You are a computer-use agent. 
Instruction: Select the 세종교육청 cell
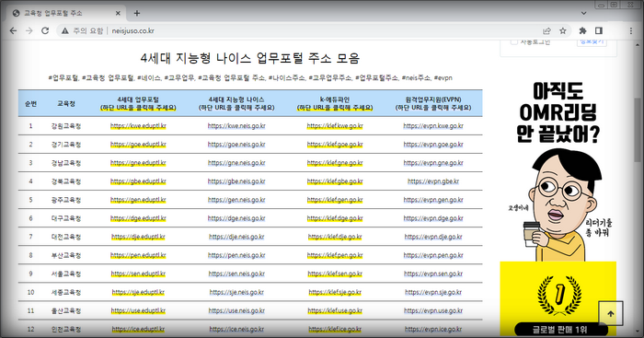coord(66,292)
